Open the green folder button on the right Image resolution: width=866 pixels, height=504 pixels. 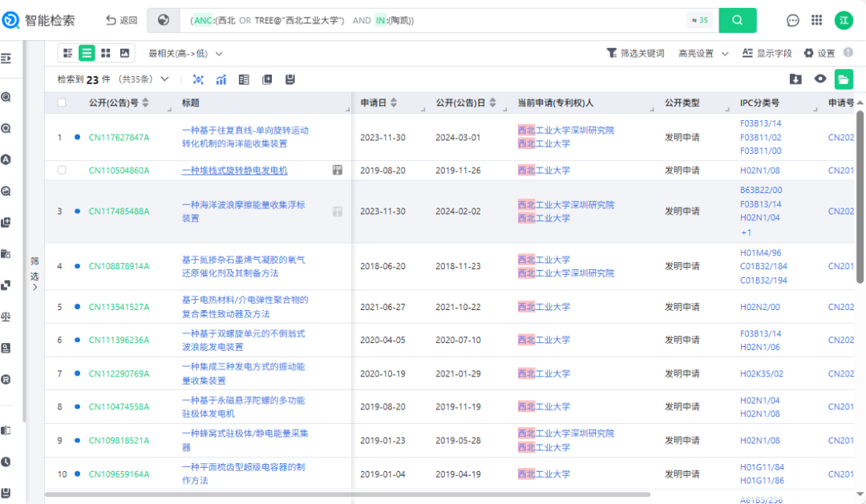click(x=844, y=79)
